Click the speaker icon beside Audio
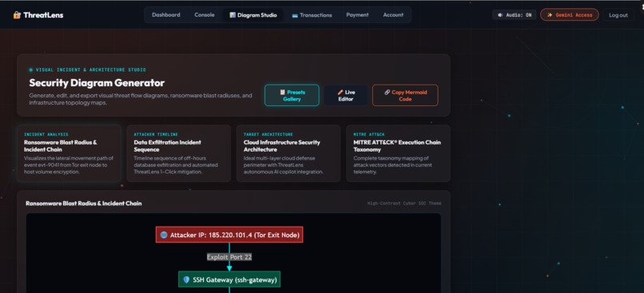This screenshot has height=293, width=644. tap(500, 15)
